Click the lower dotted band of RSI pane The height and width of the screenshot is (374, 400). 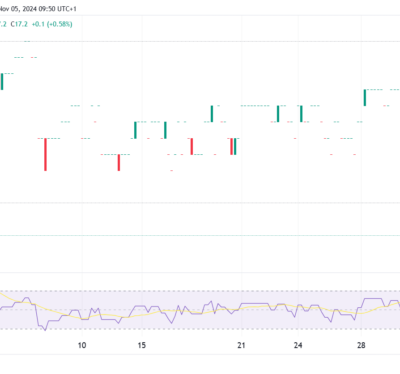click(x=200, y=329)
